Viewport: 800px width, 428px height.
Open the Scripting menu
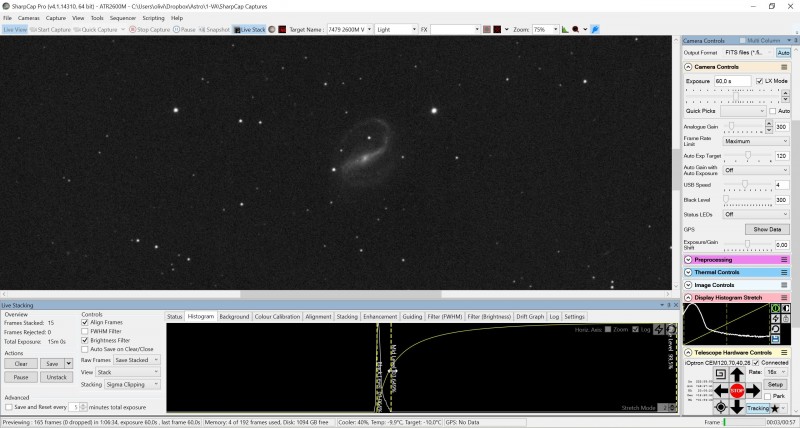coord(153,18)
